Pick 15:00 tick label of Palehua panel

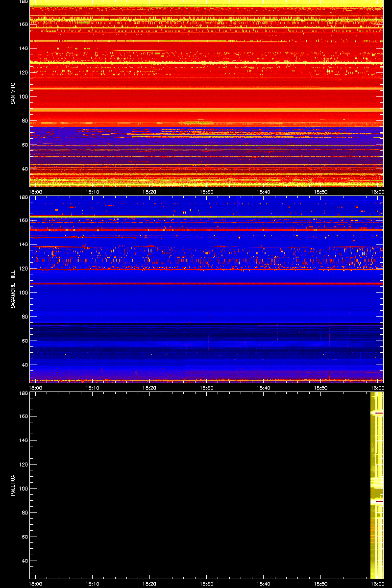coord(36,584)
